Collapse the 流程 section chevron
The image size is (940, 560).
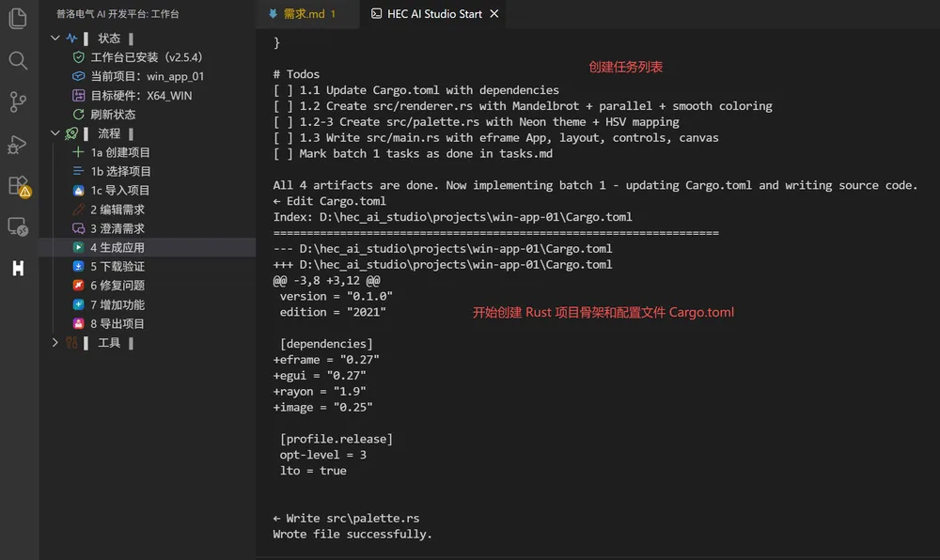[x=55, y=133]
